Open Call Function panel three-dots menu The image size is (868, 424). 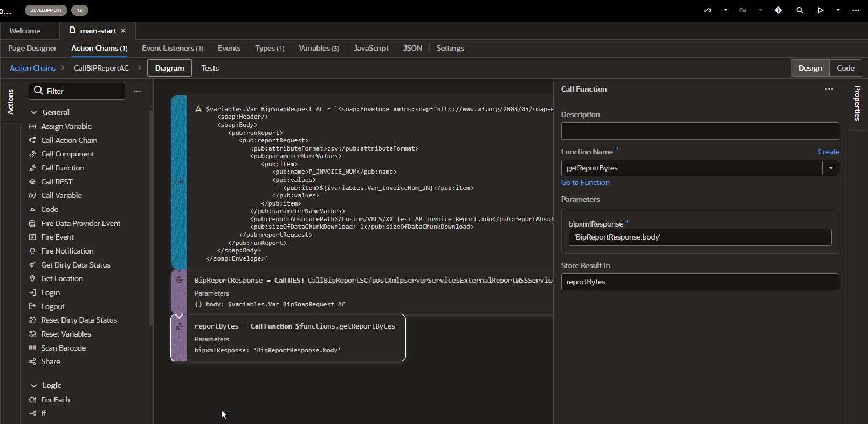coord(829,89)
